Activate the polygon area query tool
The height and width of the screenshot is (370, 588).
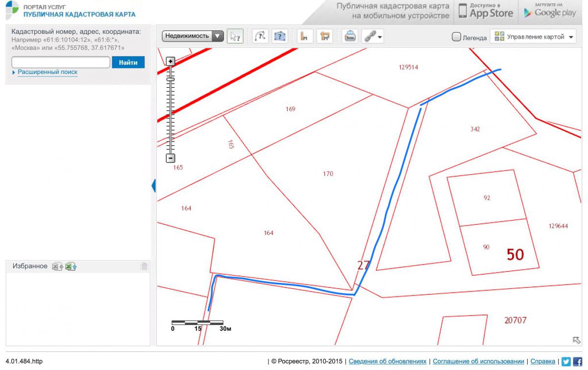tap(280, 36)
